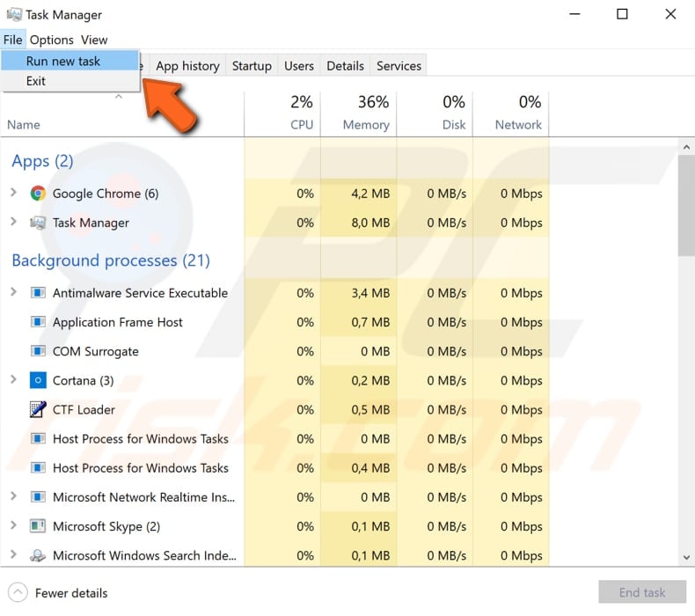Expand the Cortana process group
The width and height of the screenshot is (695, 616).
13,379
